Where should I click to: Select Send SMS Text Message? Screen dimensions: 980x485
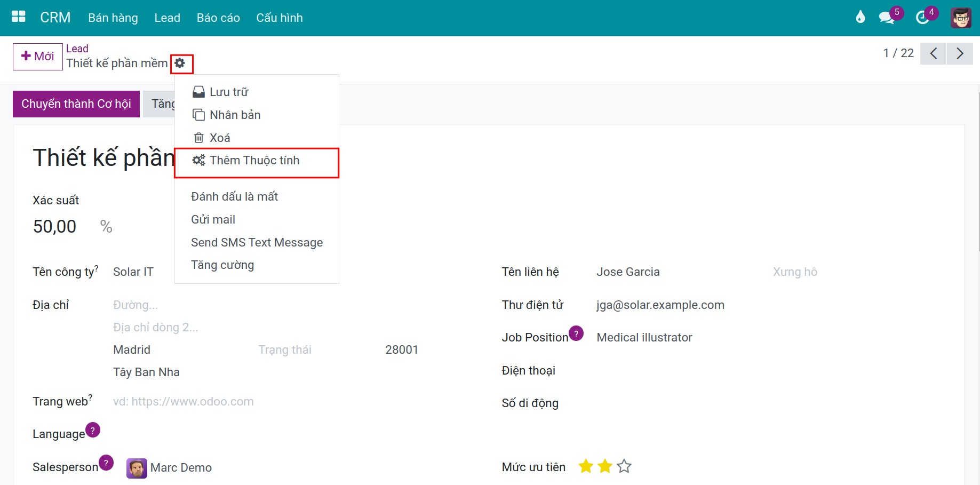(x=257, y=242)
